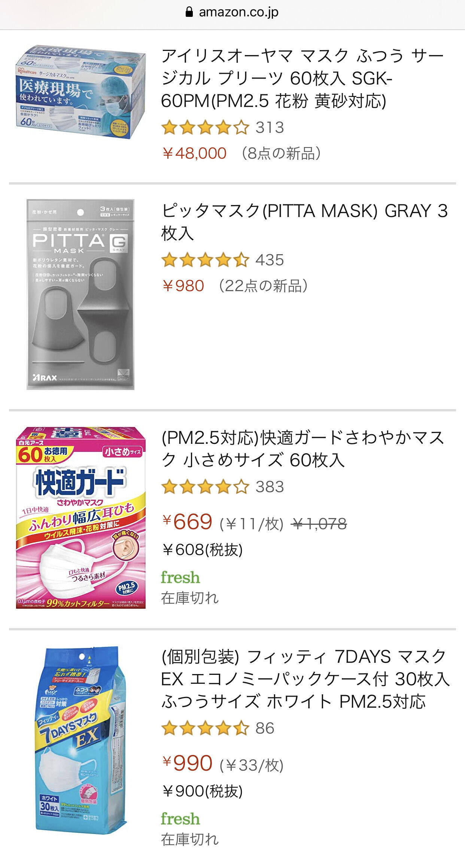Click the ¥48,000 price

point(194,153)
